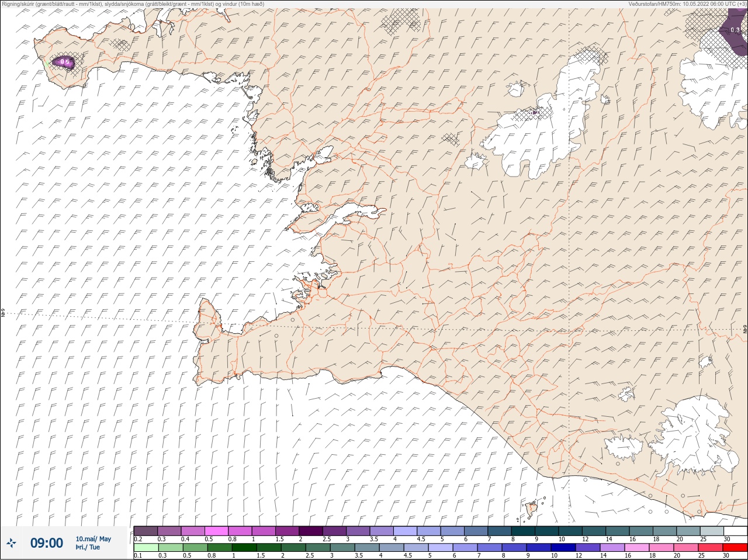Select dark teal swatch labeled 9 upper row

pos(546,531)
